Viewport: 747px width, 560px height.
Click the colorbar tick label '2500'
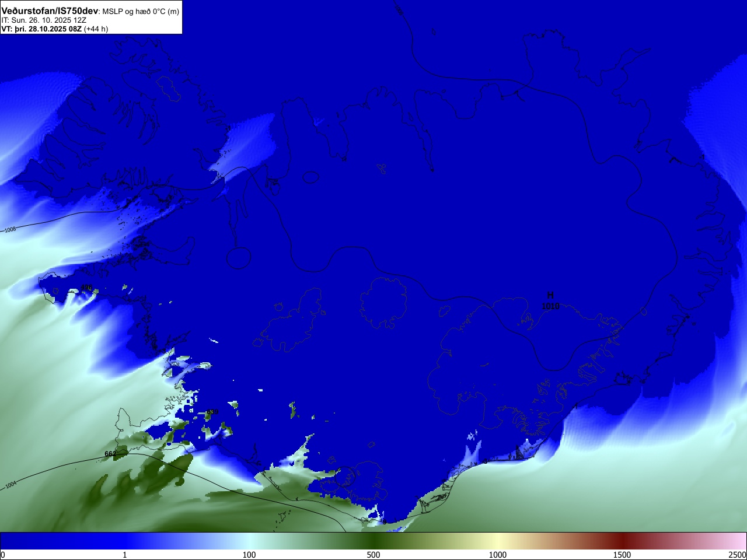click(738, 555)
